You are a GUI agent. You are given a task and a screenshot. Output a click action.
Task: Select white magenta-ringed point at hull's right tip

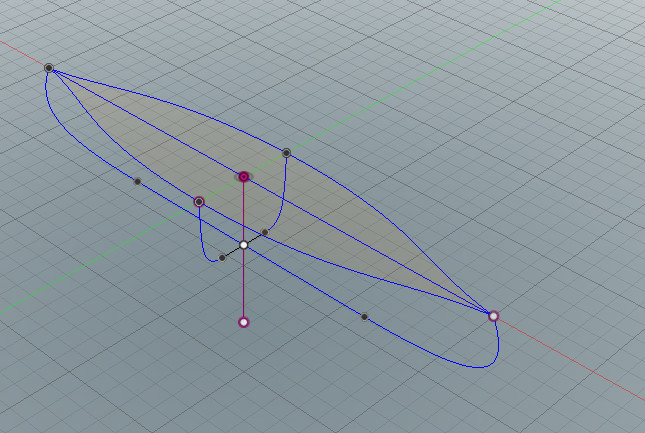pos(494,316)
